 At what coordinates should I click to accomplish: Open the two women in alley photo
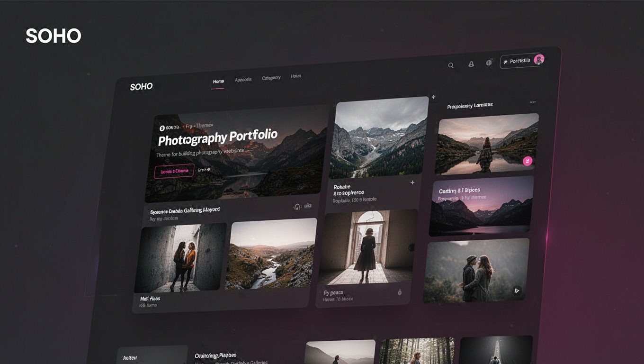(180, 258)
